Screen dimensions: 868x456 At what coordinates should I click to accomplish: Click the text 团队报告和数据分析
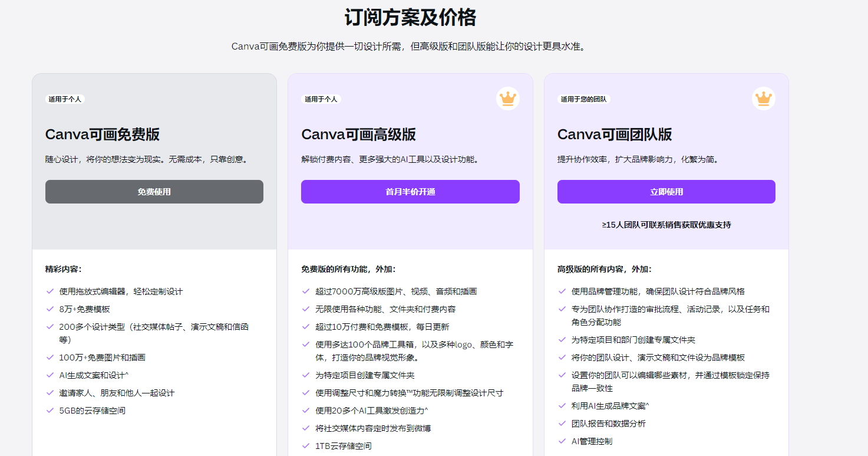pos(609,424)
